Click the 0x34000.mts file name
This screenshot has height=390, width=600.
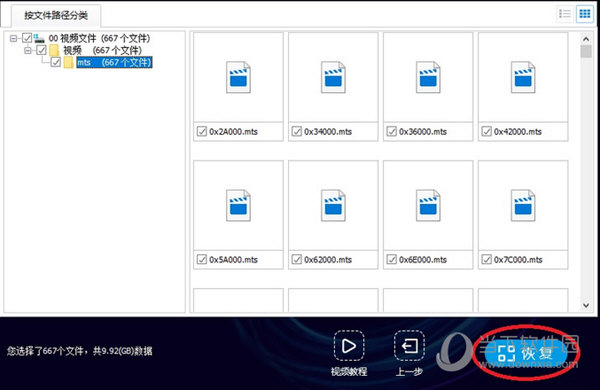(328, 132)
